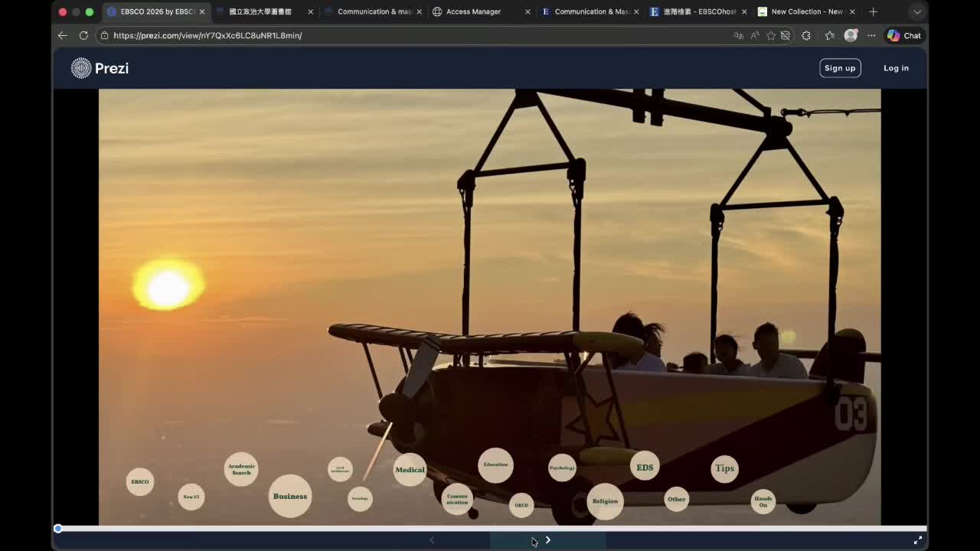Click the Log in link
The image size is (980, 551).
896,68
